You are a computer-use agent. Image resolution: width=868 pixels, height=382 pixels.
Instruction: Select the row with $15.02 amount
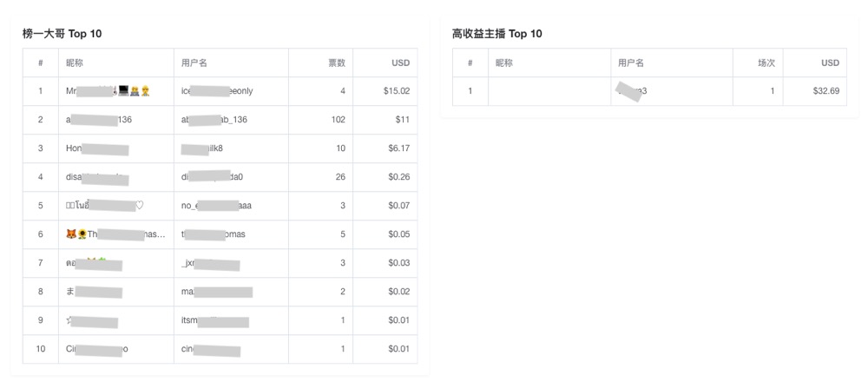coord(220,91)
